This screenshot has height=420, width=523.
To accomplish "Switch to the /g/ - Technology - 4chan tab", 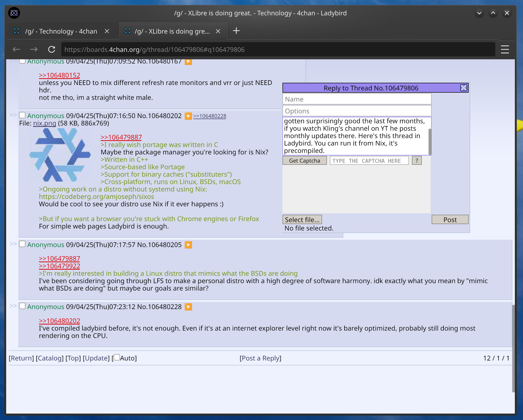I will click(x=61, y=31).
